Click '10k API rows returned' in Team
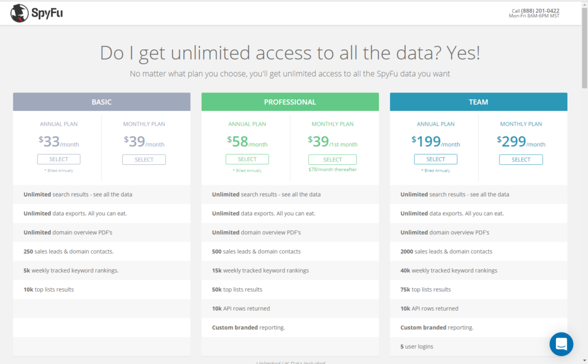Viewport: 588px width, 364px height. 430,308
